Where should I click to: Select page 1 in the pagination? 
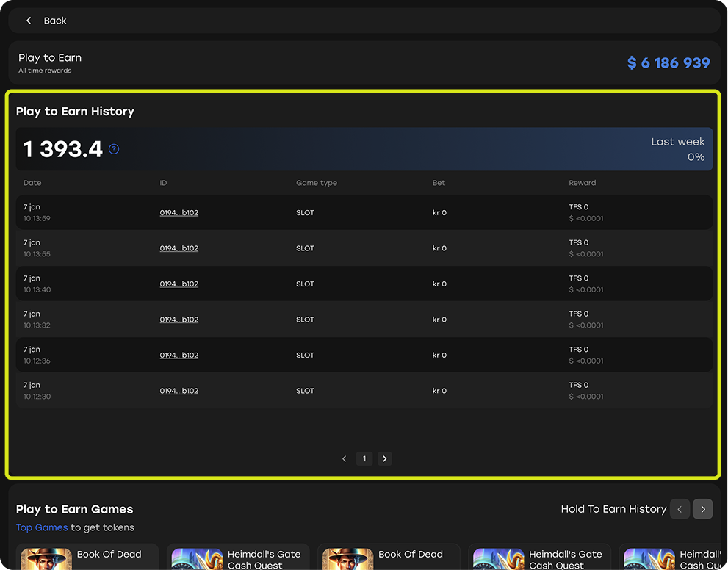click(x=364, y=459)
